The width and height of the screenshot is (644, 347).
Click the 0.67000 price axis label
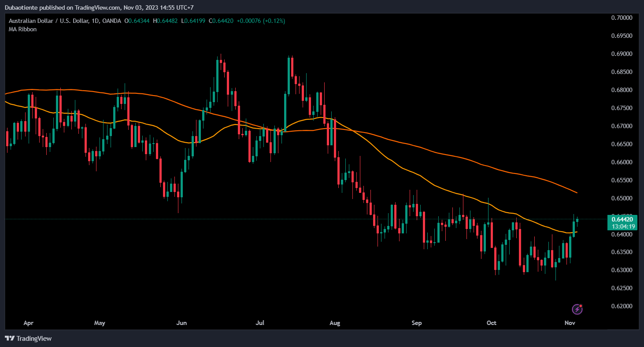coord(622,126)
